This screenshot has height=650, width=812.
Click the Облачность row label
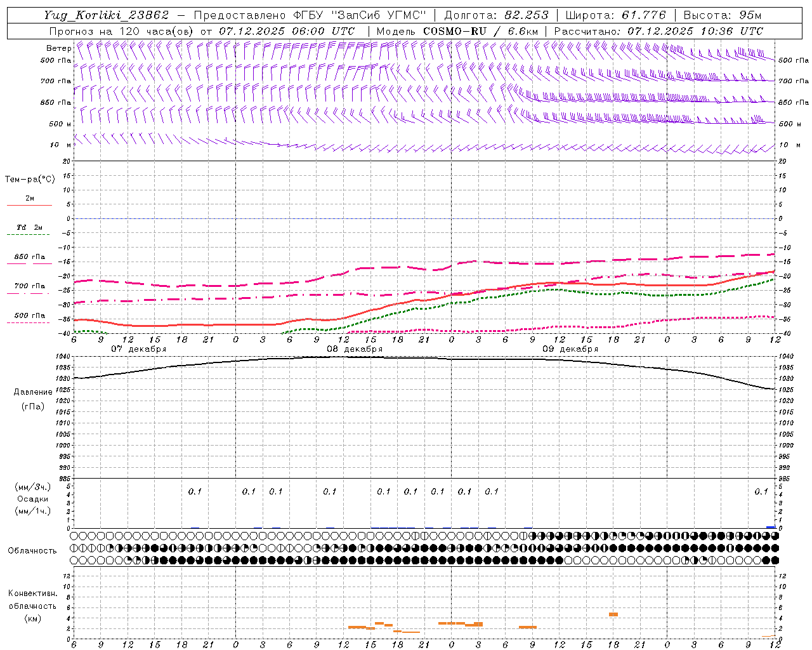coord(32,551)
